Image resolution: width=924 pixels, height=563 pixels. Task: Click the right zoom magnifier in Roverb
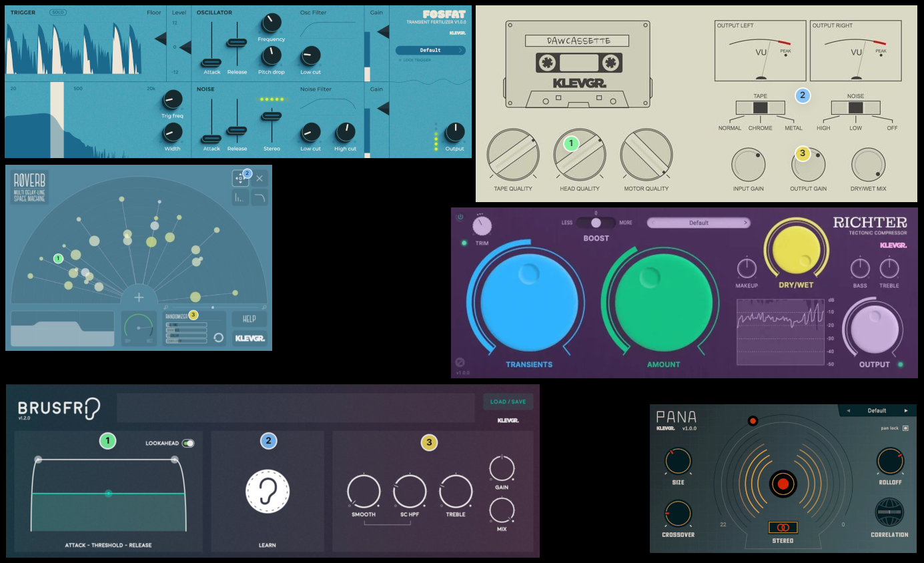pos(264,308)
